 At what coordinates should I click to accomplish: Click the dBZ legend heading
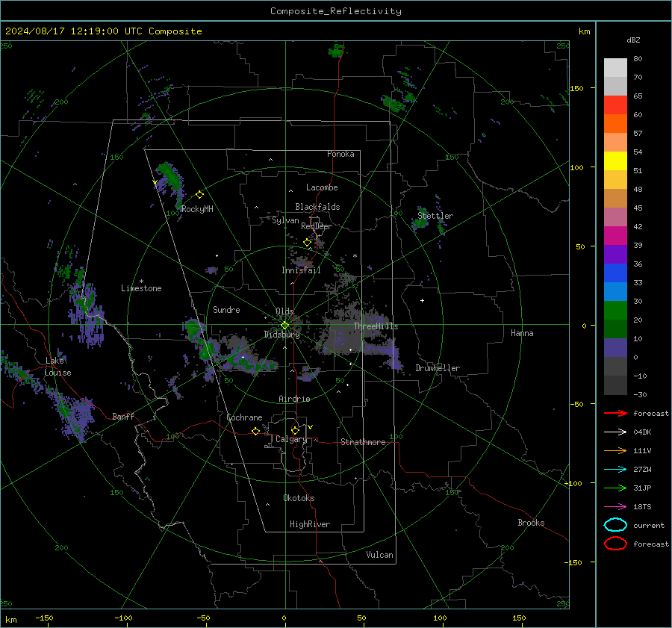pyautogui.click(x=633, y=40)
